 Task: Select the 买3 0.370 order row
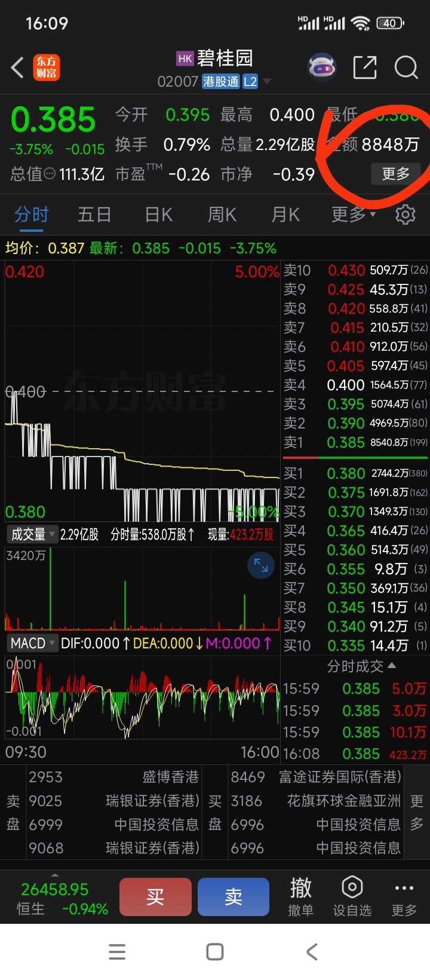355,512
